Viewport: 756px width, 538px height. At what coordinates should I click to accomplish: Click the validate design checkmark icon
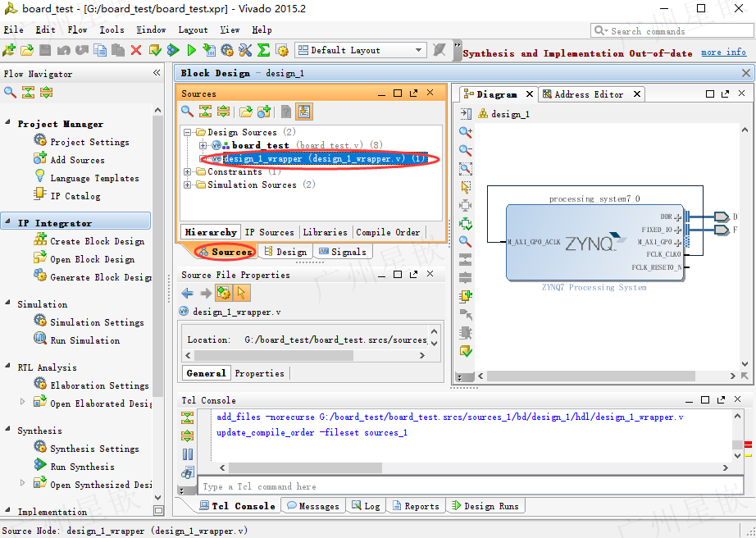click(x=465, y=352)
